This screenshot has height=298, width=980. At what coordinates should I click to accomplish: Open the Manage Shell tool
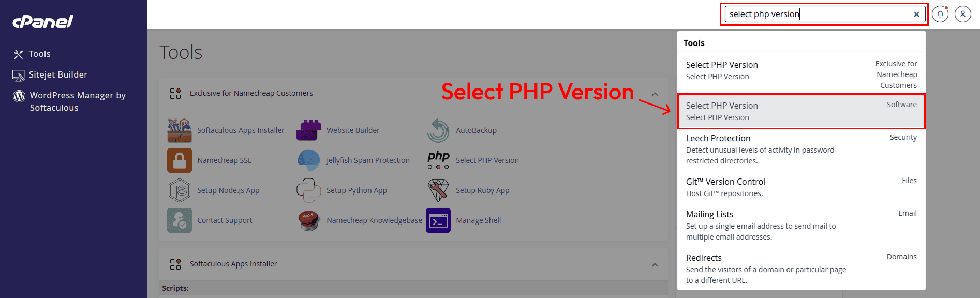pos(478,220)
